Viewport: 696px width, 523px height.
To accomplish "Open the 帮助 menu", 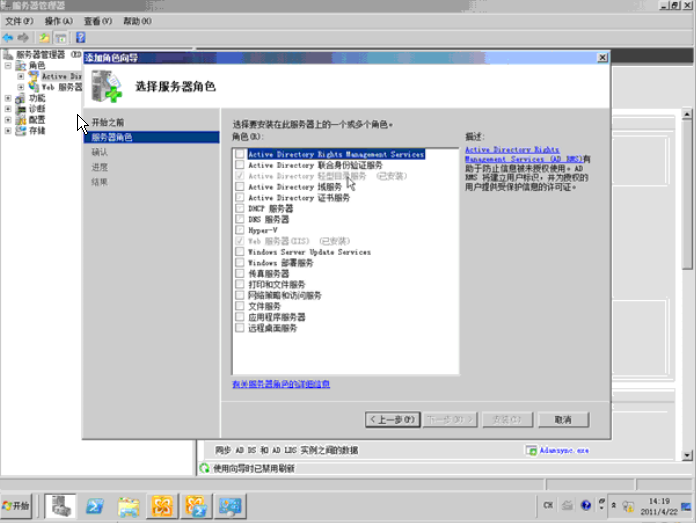I will tap(138, 21).
